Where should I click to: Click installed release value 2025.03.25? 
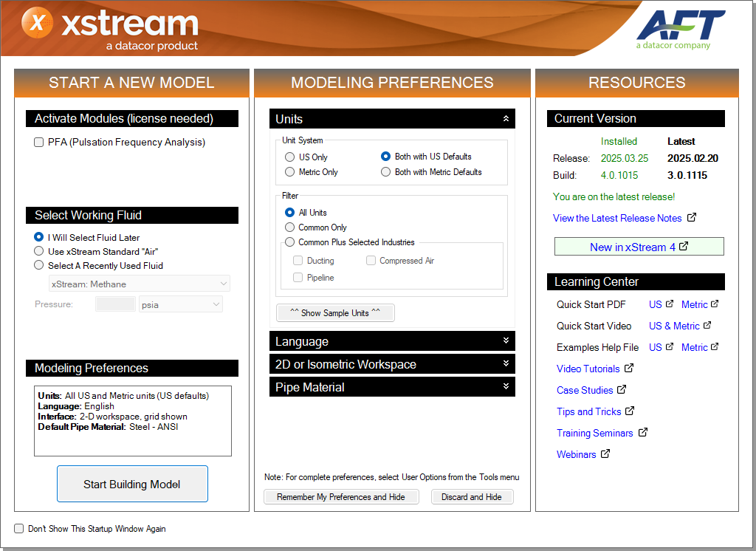click(x=625, y=158)
